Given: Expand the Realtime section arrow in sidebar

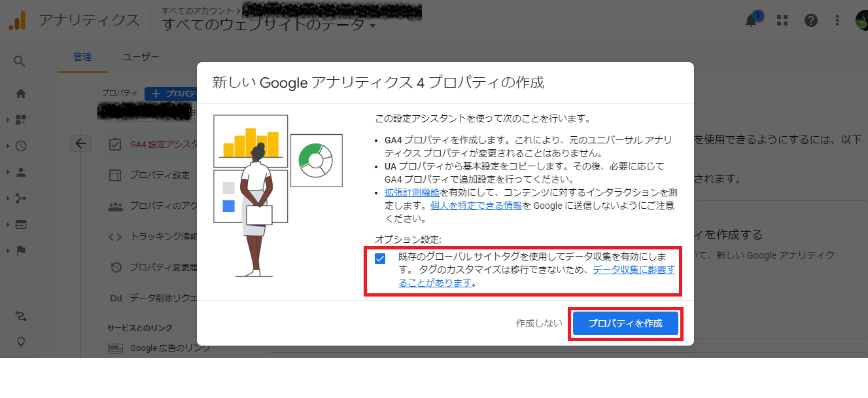Looking at the screenshot, I should tap(8, 146).
